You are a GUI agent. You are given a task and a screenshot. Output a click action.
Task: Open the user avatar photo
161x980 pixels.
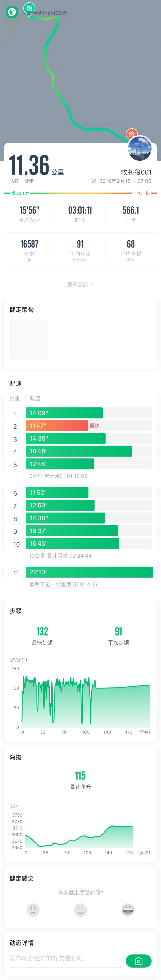[140, 149]
